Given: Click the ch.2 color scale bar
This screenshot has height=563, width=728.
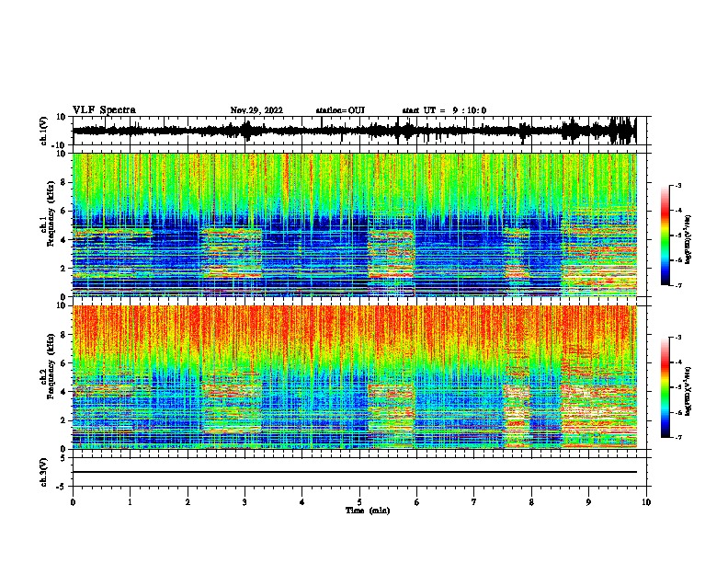Looking at the screenshot, I should coord(665,387).
